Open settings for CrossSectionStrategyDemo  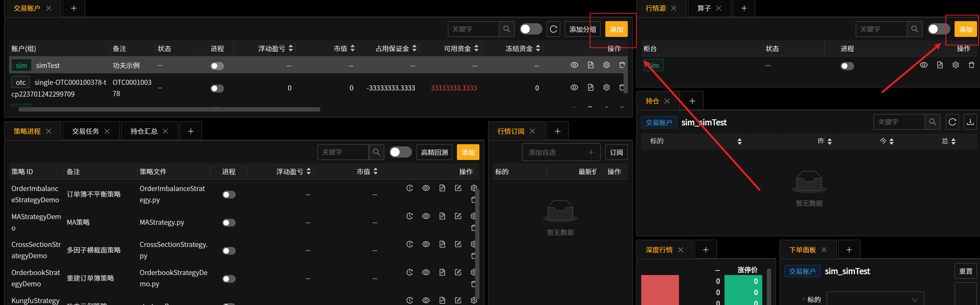click(474, 244)
